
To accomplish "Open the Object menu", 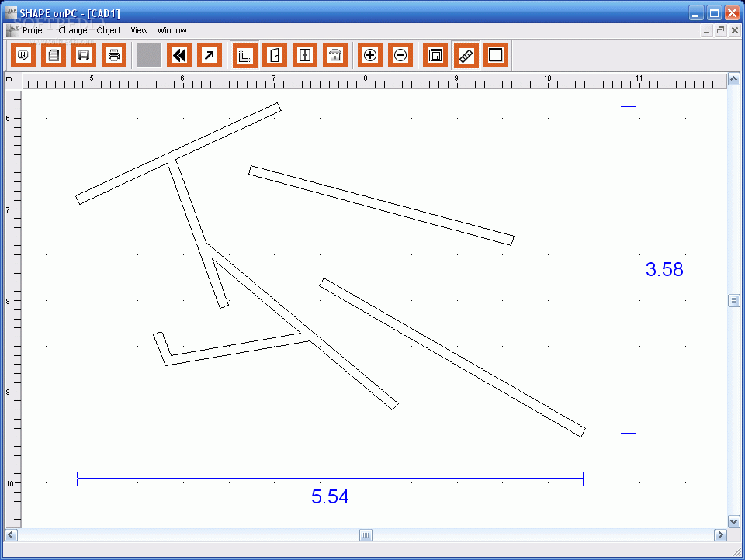I will 109,30.
